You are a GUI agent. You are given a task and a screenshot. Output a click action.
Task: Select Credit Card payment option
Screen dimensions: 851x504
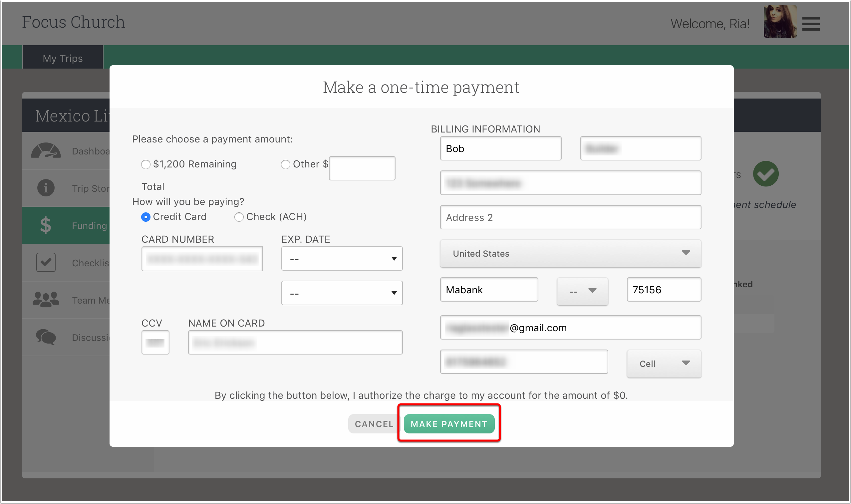coord(146,217)
